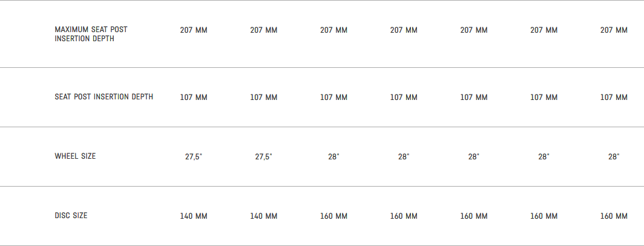Select the second 107 MM insertion depth value
Image resolution: width=644 pixels, height=246 pixels.
pyautogui.click(x=264, y=97)
